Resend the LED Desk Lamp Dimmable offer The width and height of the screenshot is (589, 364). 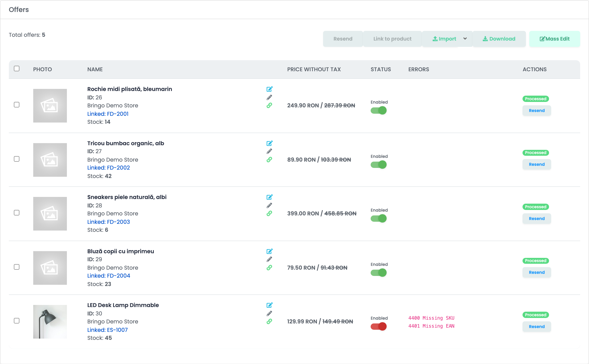pyautogui.click(x=536, y=327)
